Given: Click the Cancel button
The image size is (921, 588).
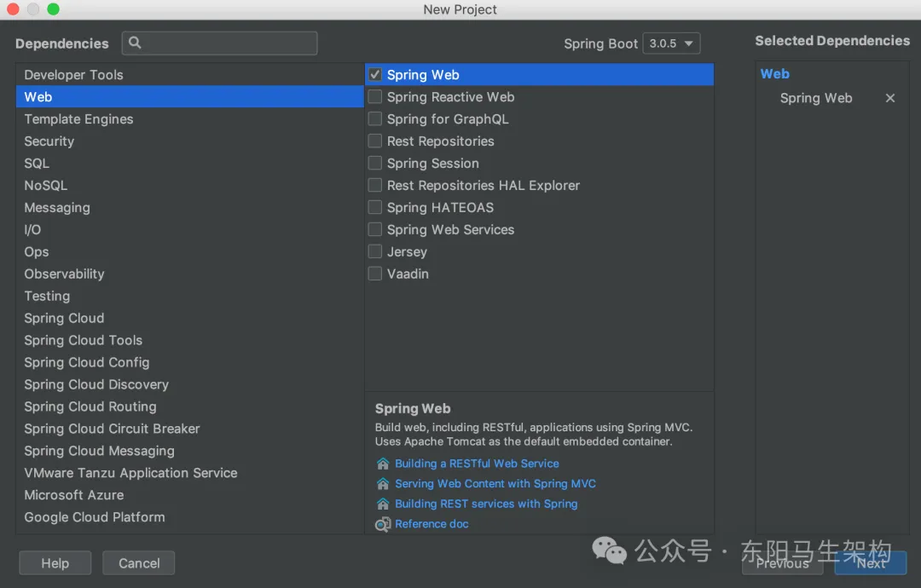Looking at the screenshot, I should [139, 563].
